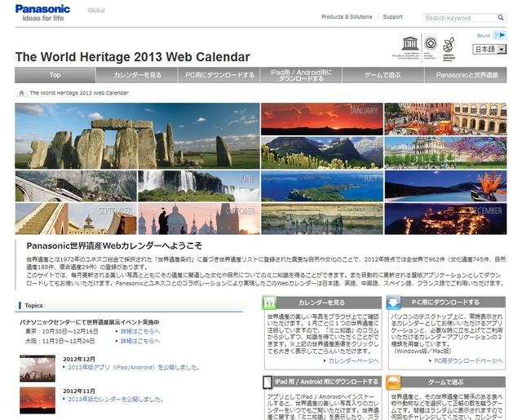Click iPad用 / Android用にダウンロードする panel header
The width and height of the screenshot is (522, 420).
[x=323, y=382]
